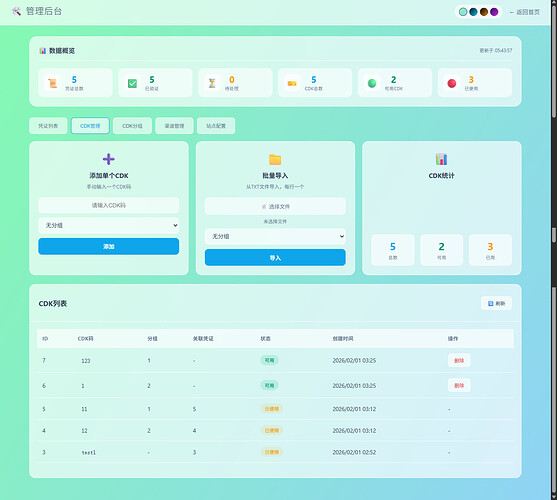Screen dimensions: 557x500
Task: Click the admin panel tools logo icon
Action: (16, 11)
